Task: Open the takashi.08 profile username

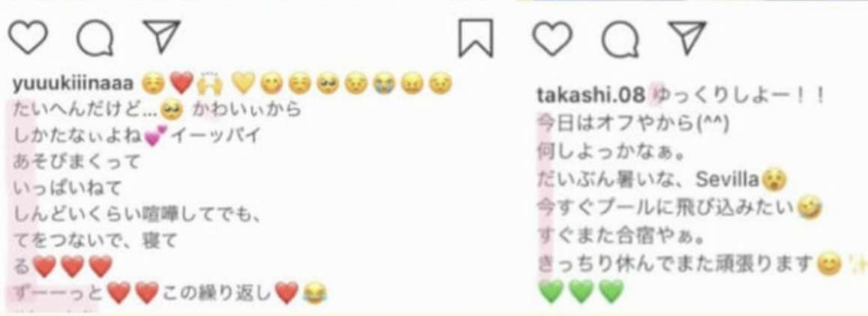Action: click(x=591, y=95)
